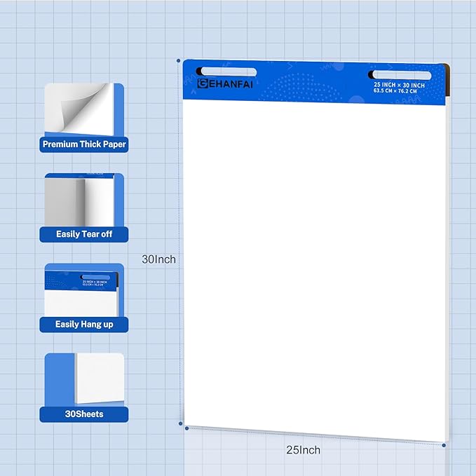Click the Easily Tear off label
Viewport: 476px width, 476px height.
[x=84, y=234]
